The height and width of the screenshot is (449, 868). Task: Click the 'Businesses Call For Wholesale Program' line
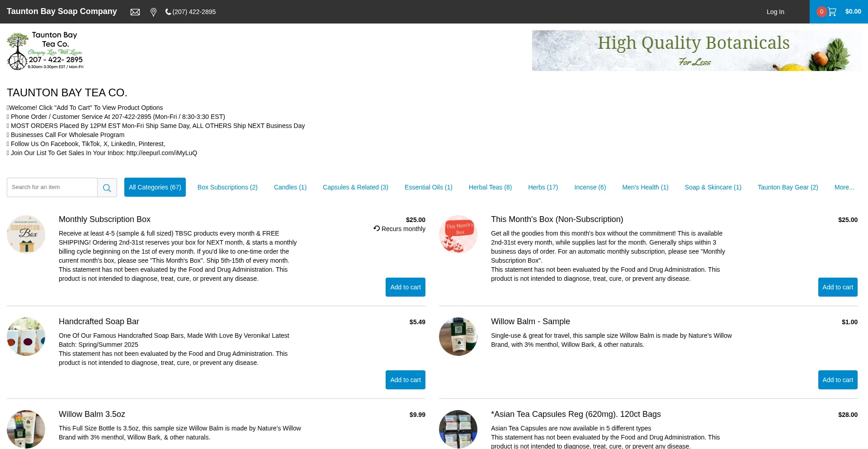pos(66,135)
